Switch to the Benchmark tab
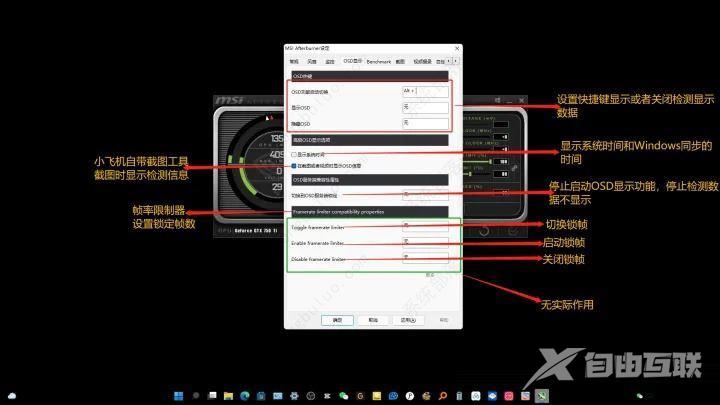The height and width of the screenshot is (405, 720). click(379, 61)
